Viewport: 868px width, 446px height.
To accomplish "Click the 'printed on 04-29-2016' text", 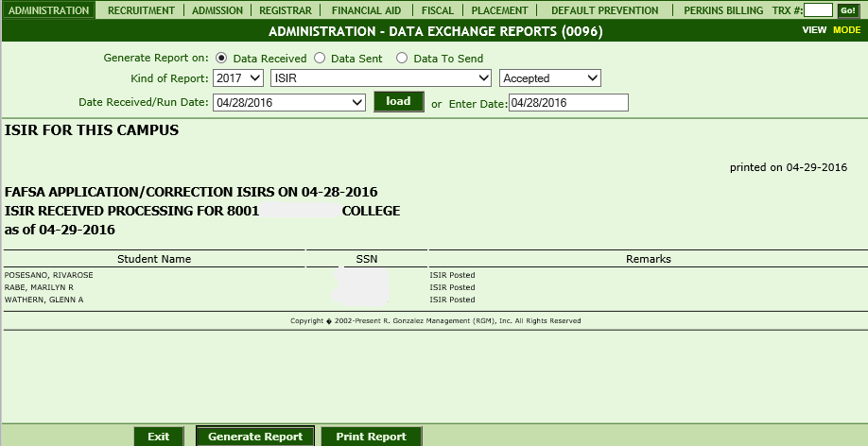I will point(789,167).
